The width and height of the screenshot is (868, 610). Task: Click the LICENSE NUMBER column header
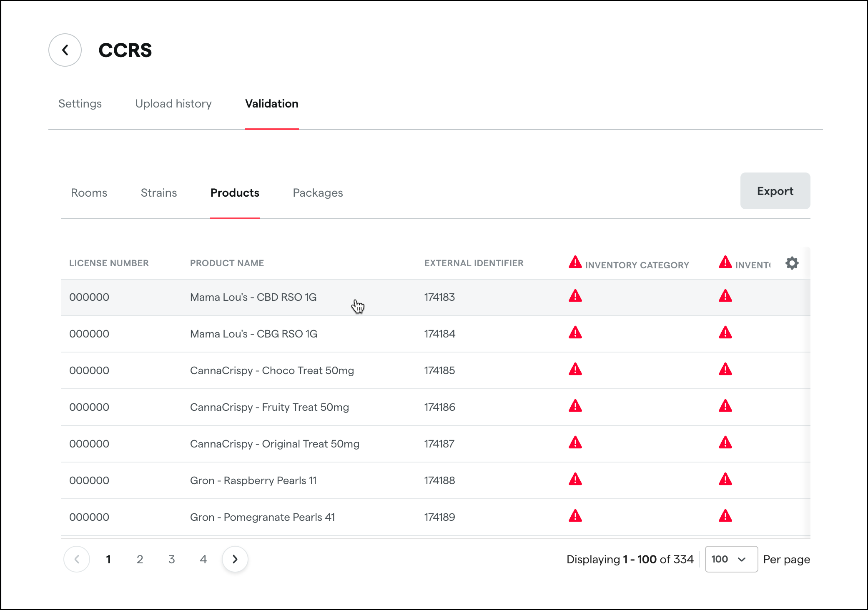click(x=109, y=263)
